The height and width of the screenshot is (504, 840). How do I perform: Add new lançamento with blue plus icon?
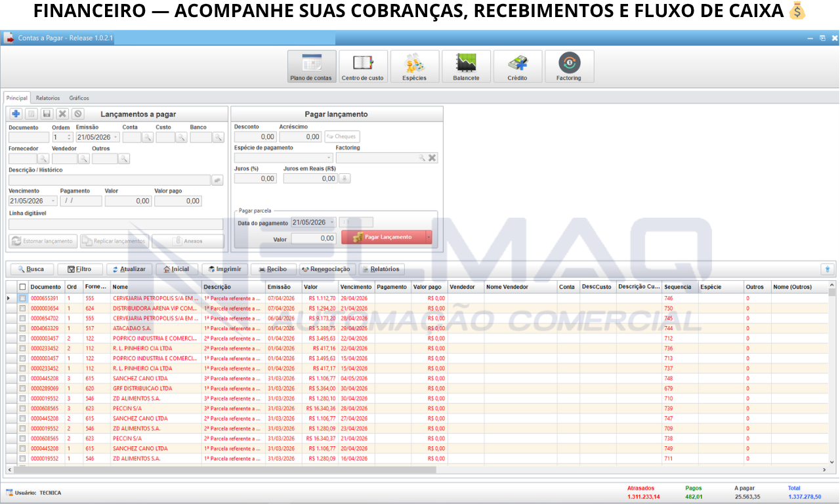tap(16, 114)
